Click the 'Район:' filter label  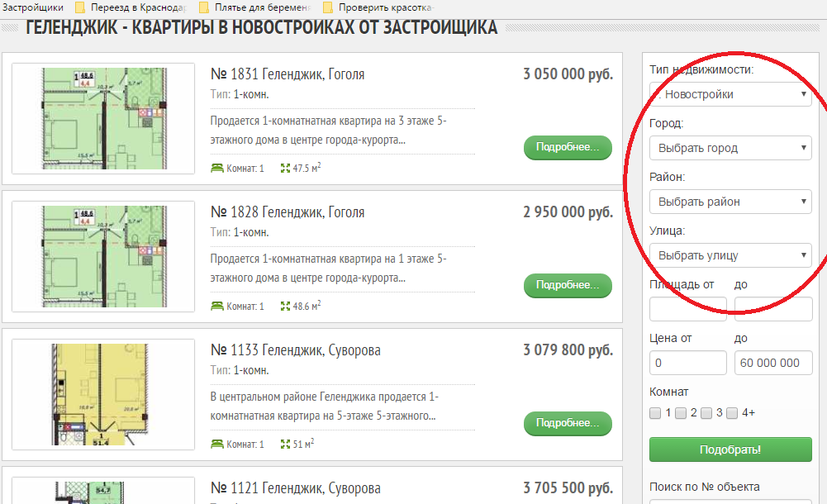click(x=668, y=177)
